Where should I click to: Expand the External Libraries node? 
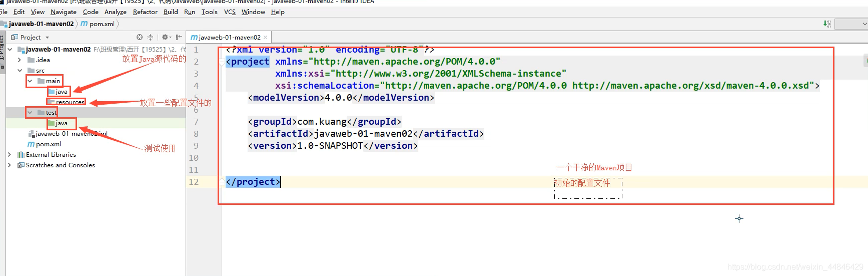coord(9,154)
